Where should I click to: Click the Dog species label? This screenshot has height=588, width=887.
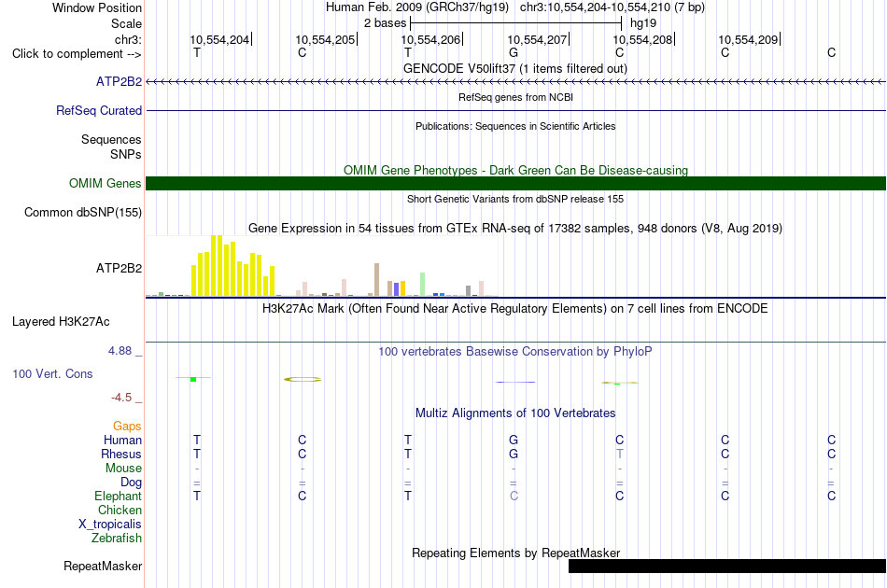[x=131, y=483]
